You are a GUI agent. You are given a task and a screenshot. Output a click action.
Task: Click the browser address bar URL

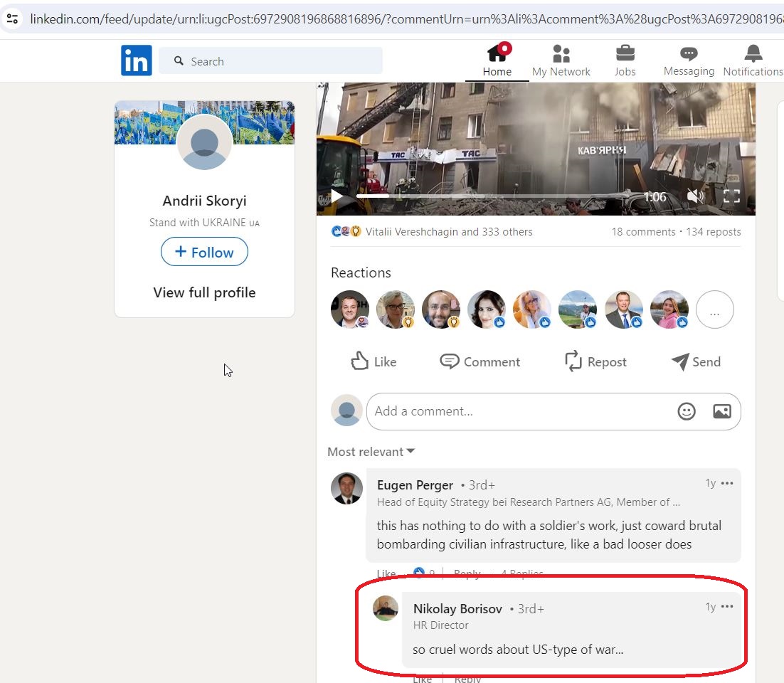tap(406, 19)
